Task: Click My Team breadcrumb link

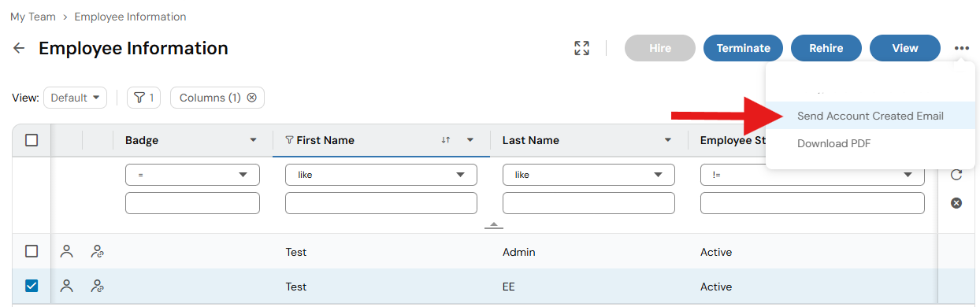Action: tap(33, 17)
